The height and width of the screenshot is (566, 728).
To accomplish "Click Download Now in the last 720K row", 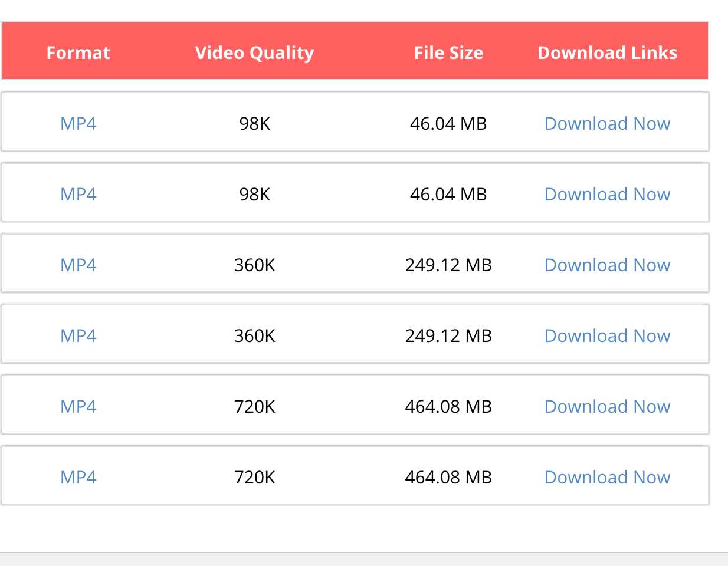I will point(607,478).
